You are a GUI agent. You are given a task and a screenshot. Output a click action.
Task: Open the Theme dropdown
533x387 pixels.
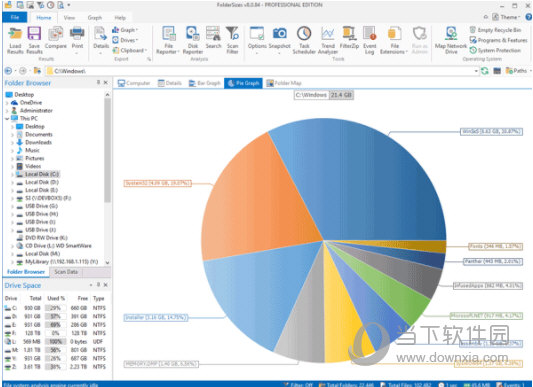coord(506,17)
